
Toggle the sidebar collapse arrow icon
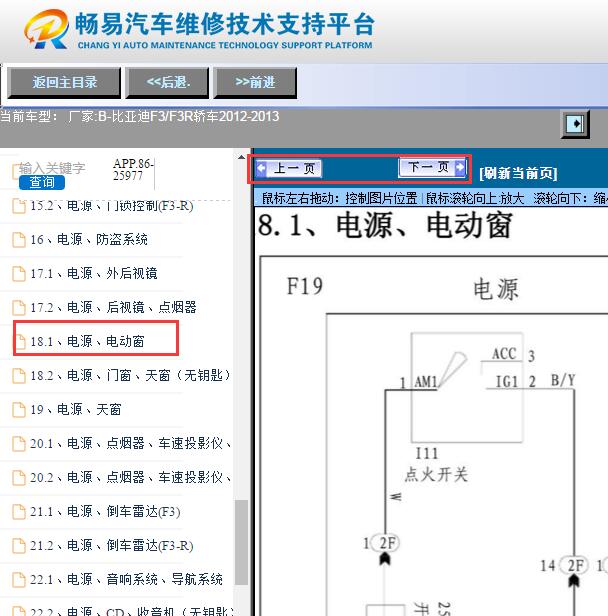pyautogui.click(x=575, y=124)
